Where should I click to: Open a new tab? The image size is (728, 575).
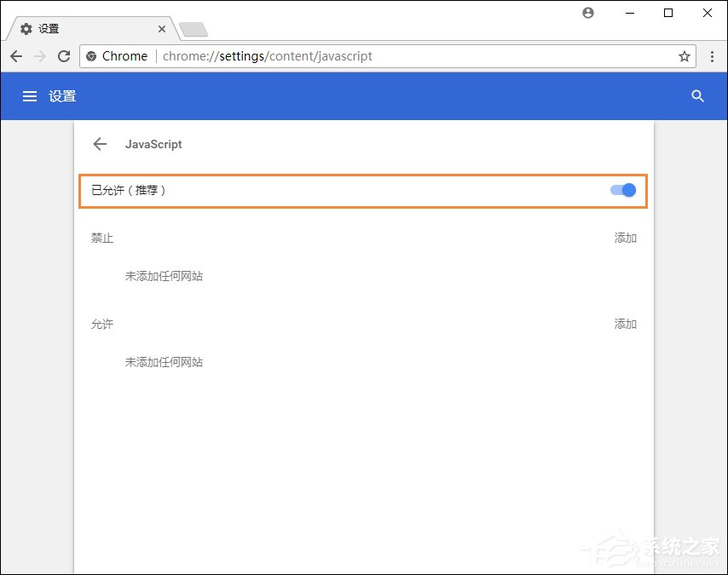[193, 27]
